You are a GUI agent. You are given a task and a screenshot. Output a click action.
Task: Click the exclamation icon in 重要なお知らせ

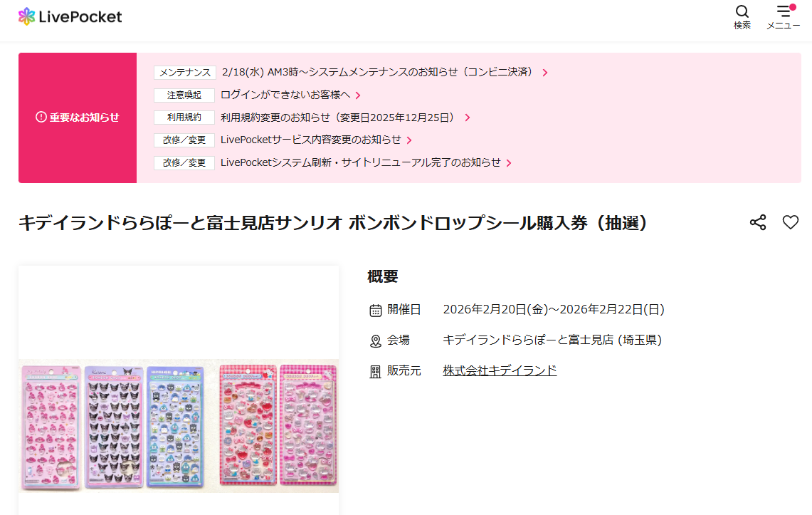(41, 117)
